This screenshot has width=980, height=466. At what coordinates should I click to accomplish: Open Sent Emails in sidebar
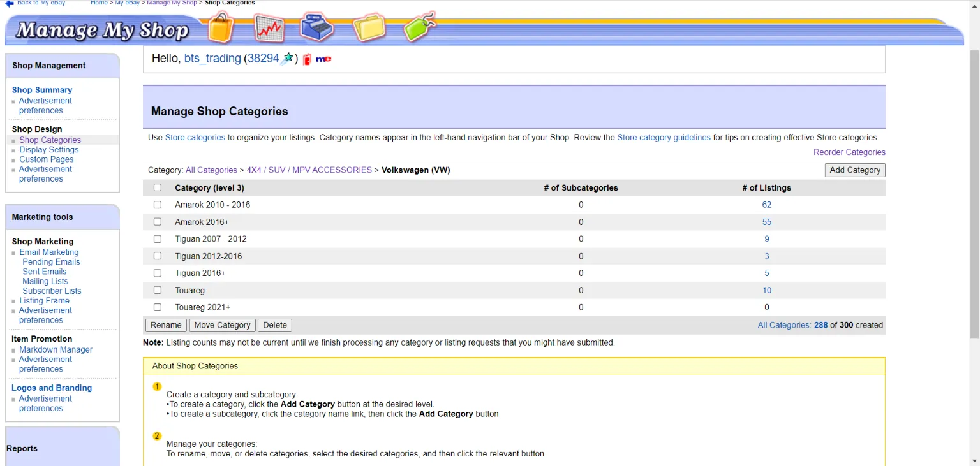click(44, 272)
